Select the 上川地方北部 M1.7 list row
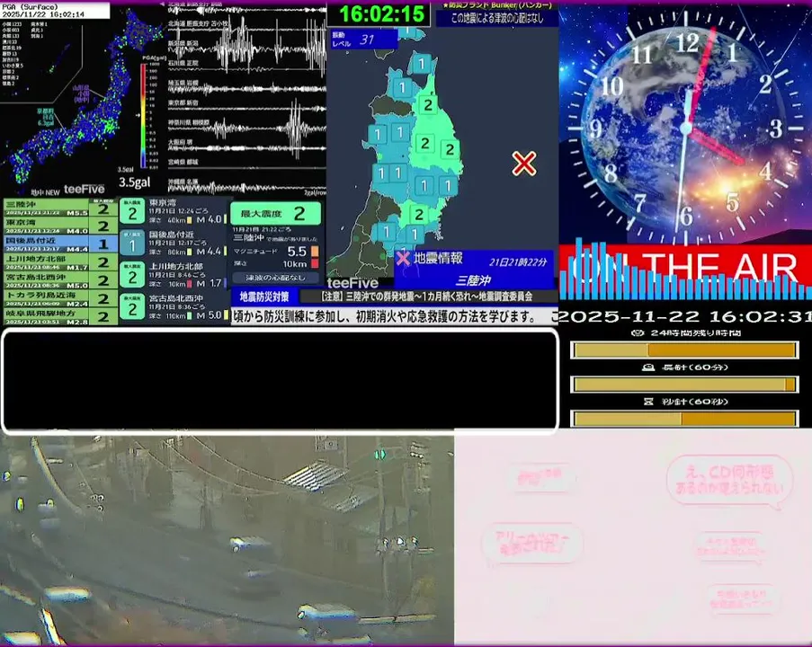 pyautogui.click(x=60, y=261)
